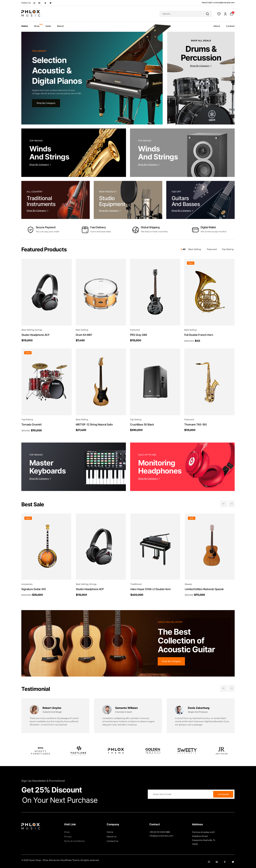Select the Top Rating product filter
256x868 pixels.
tap(227, 249)
